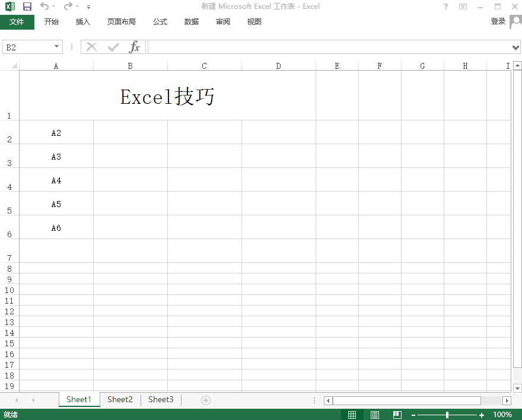Go to previous sheet tab arrow
Viewport: 522px width, 420px height.
(x=17, y=400)
